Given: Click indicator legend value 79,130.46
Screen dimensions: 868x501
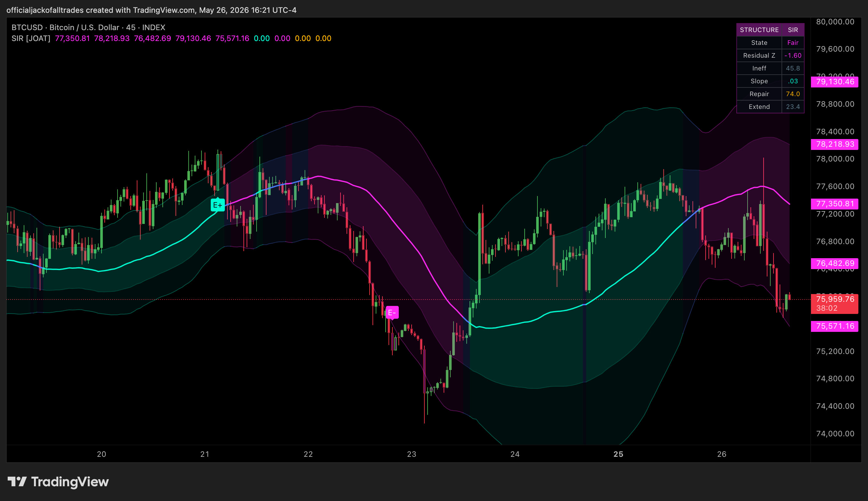Looking at the screenshot, I should (193, 38).
